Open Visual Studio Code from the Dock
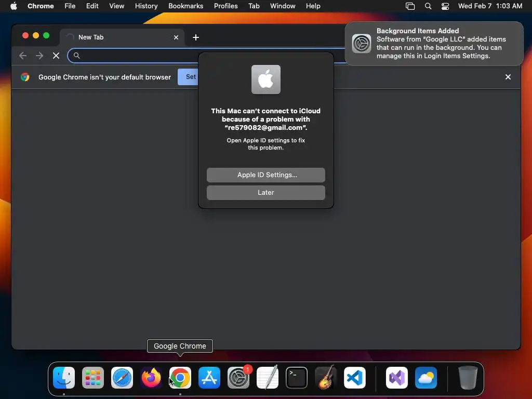Screen dimensions: 532x399 click(355, 378)
